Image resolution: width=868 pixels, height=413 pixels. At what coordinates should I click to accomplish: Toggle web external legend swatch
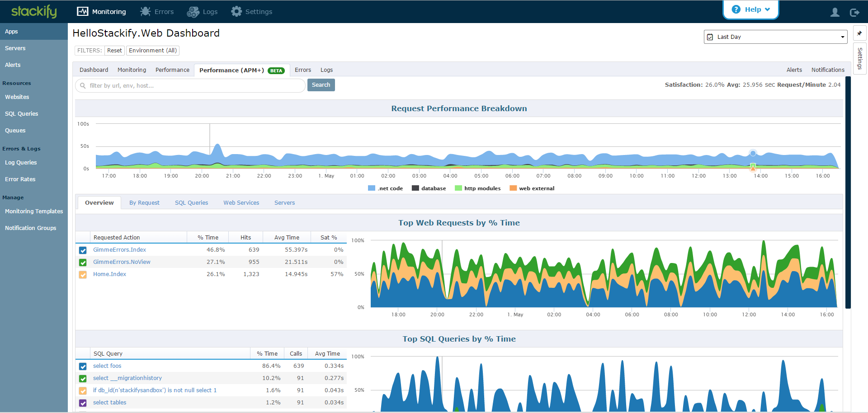click(513, 188)
